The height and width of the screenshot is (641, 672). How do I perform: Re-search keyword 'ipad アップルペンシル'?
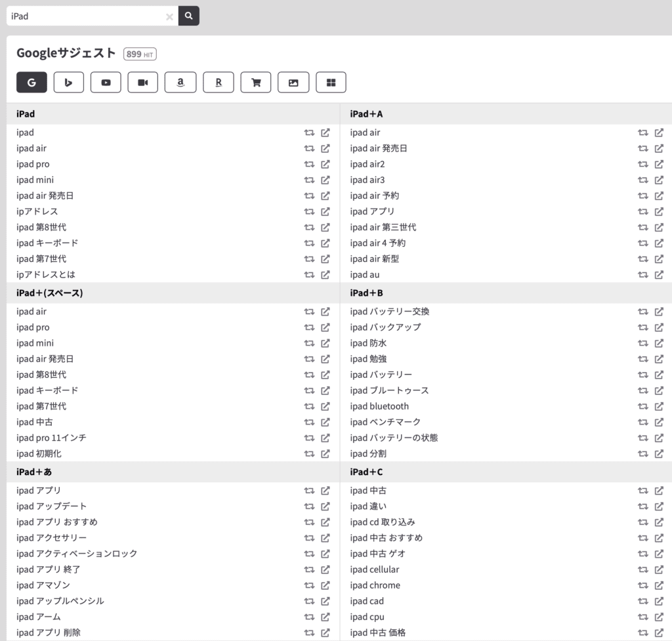click(309, 601)
